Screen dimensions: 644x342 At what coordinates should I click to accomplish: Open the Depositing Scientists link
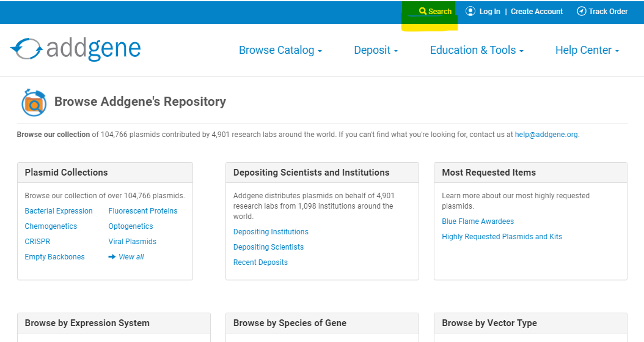tap(269, 247)
